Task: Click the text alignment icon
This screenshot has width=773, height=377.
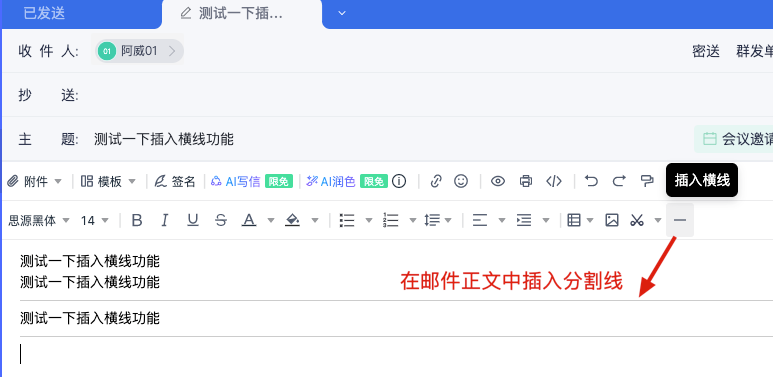Action: click(x=480, y=220)
